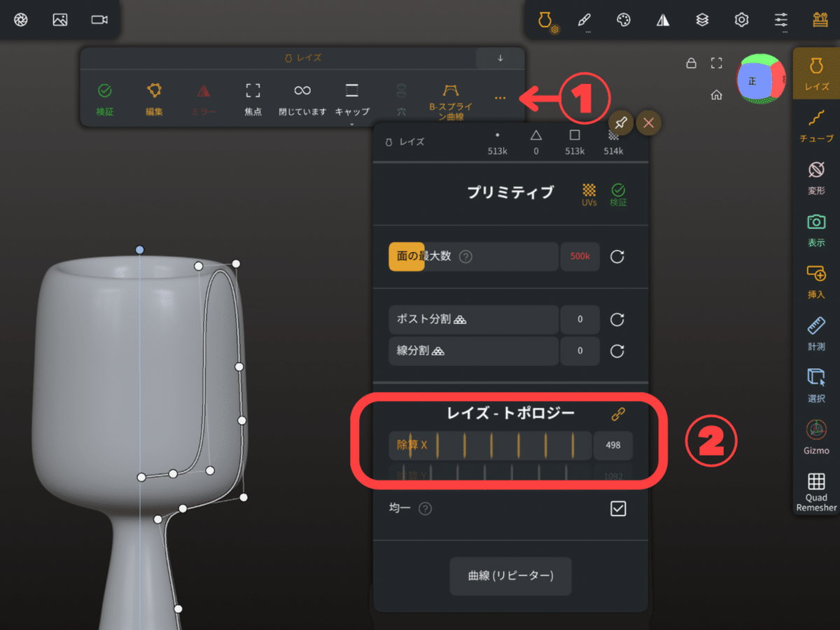Click the lock camera icon
This screenshot has height=630, width=840.
[x=691, y=64]
